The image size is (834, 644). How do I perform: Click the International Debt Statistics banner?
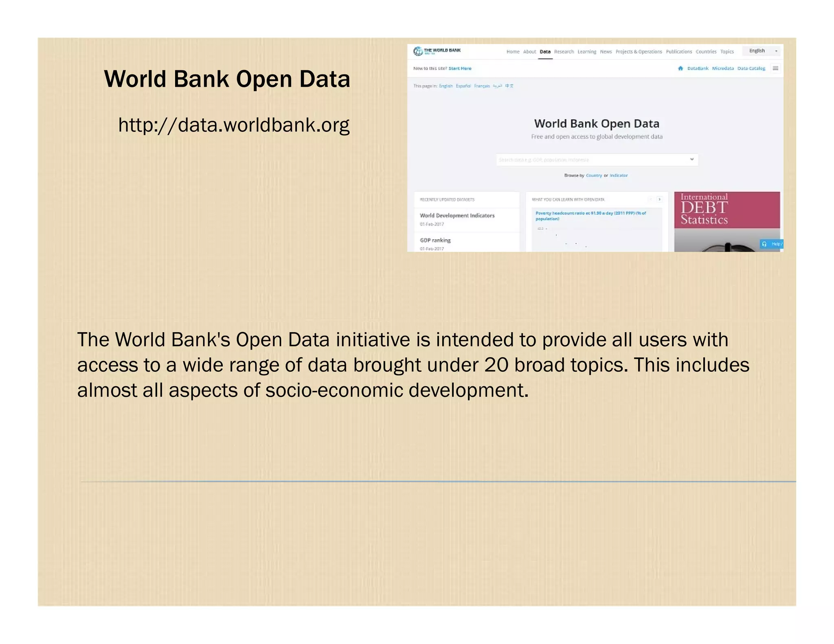click(727, 221)
